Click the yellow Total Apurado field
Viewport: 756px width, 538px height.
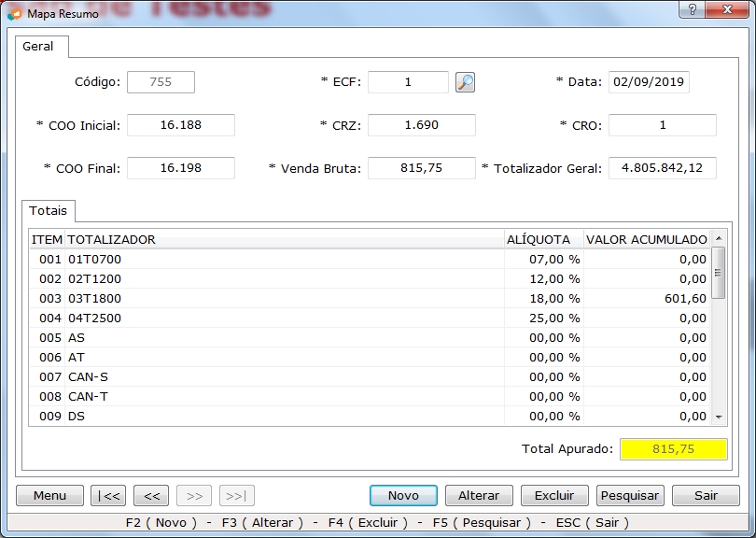[673, 449]
